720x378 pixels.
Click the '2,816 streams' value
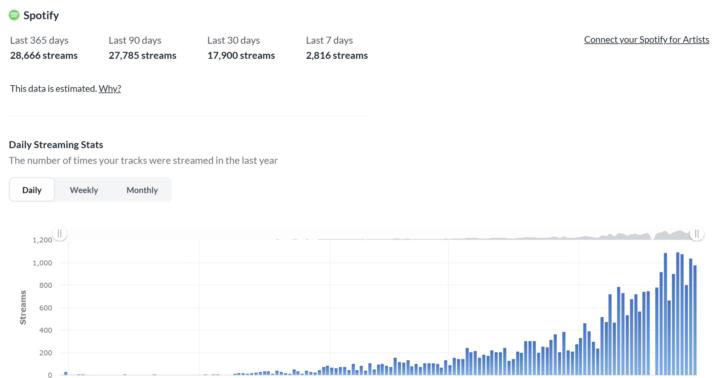click(337, 56)
